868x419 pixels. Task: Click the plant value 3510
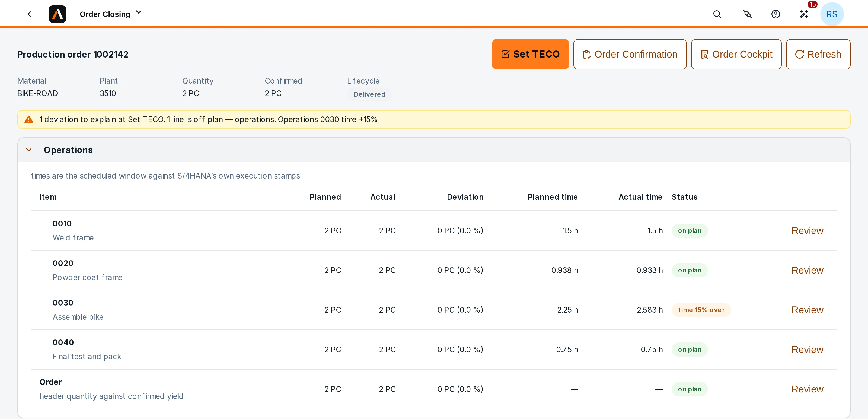tap(108, 93)
